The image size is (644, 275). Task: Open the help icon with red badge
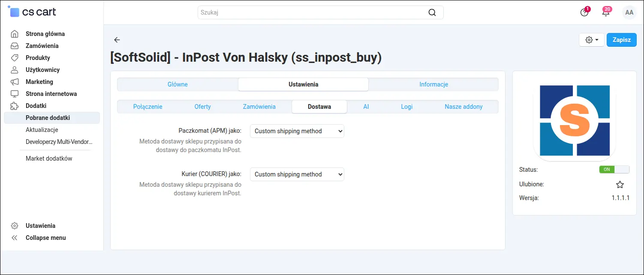click(x=584, y=12)
